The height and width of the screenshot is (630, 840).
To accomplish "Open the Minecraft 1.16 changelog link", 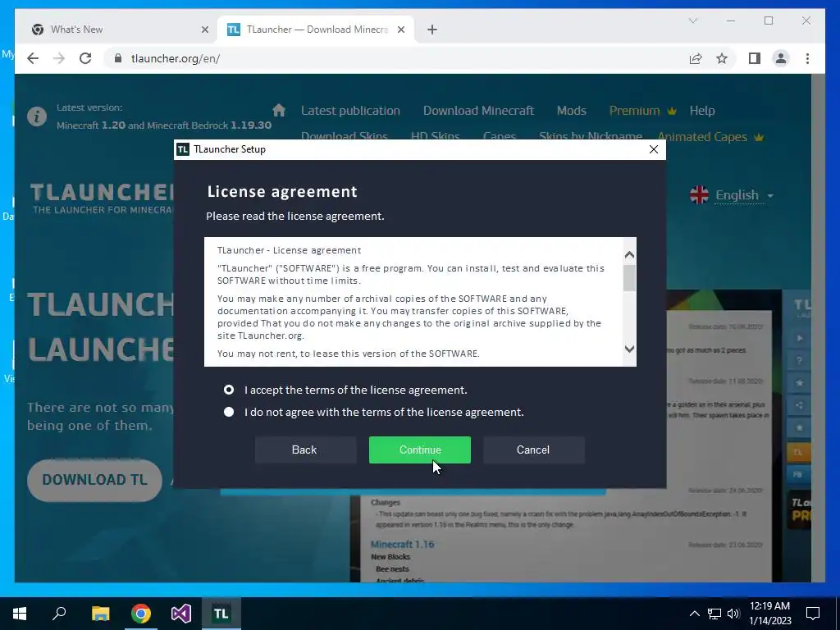I will click(x=402, y=545).
